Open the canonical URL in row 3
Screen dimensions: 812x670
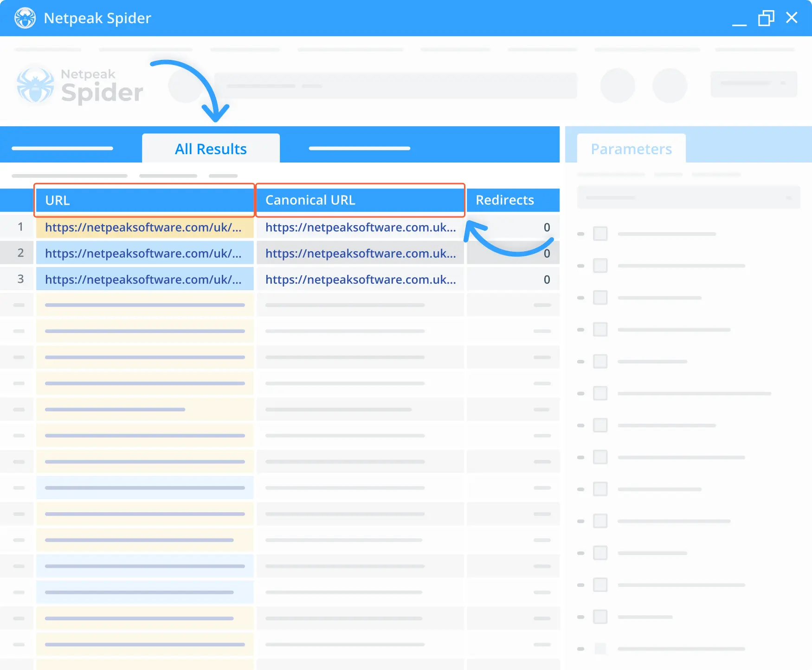[x=360, y=279]
